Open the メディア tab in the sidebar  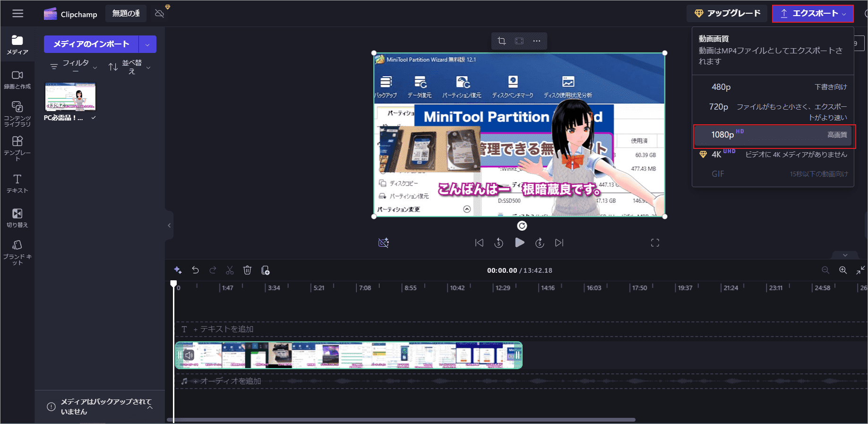point(17,45)
